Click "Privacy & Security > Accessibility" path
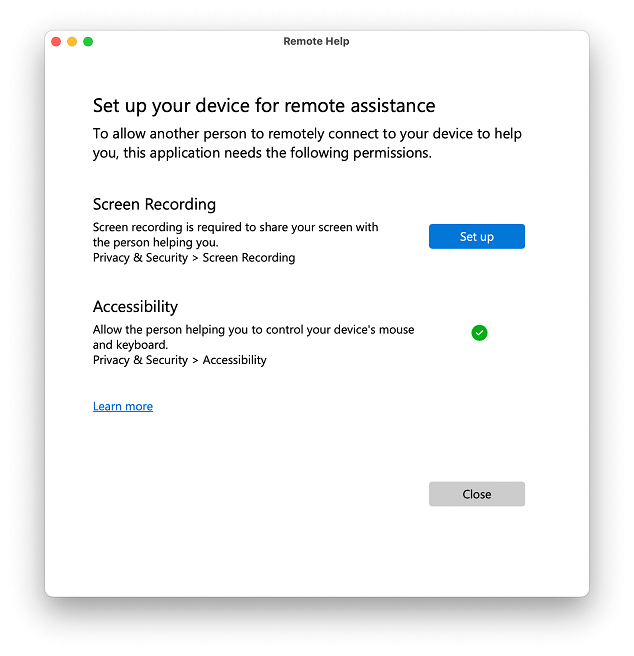This screenshot has width=634, height=656. point(180,360)
